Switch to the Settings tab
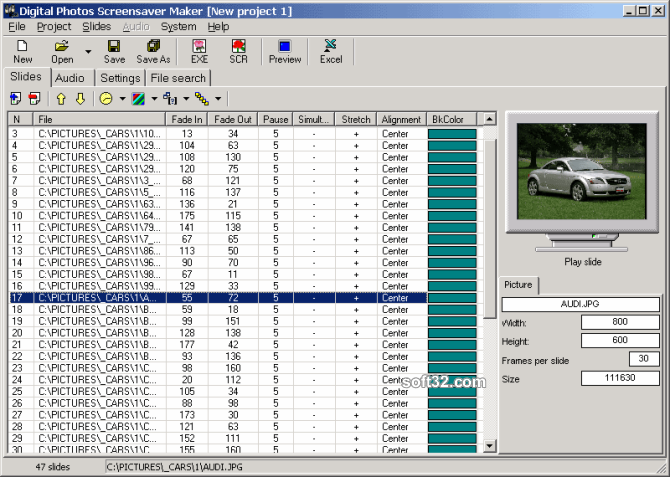Screen dimensions: 670x477 click(120, 78)
